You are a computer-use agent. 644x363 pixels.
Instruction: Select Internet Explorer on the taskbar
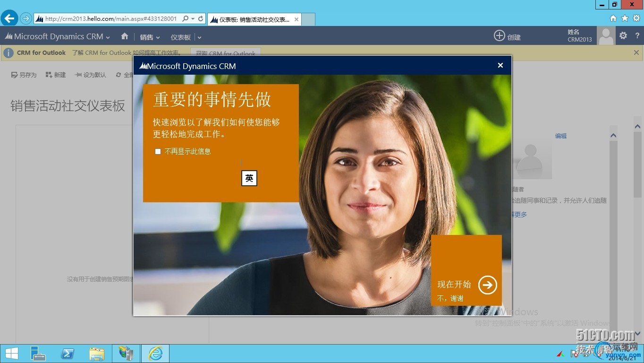point(155,354)
